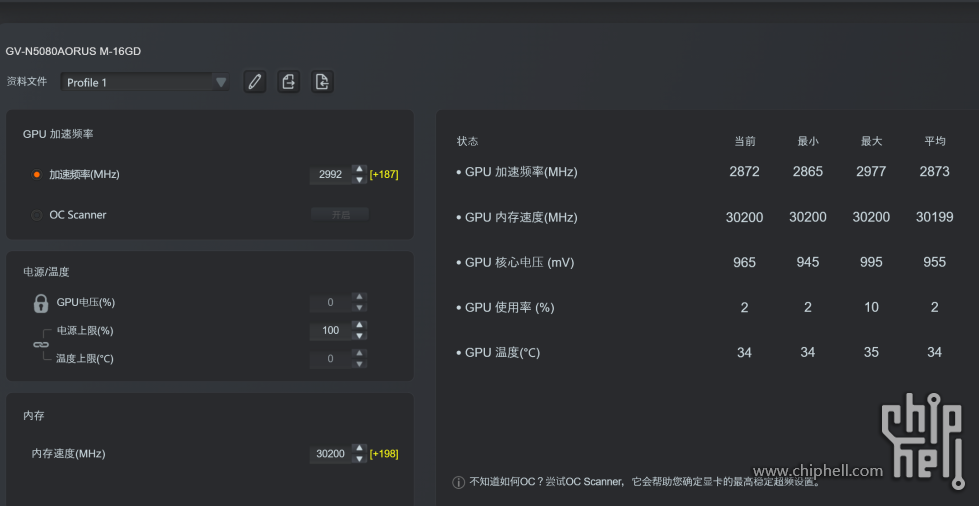
Task: Increase boost clock with up arrow
Action: tap(359, 169)
